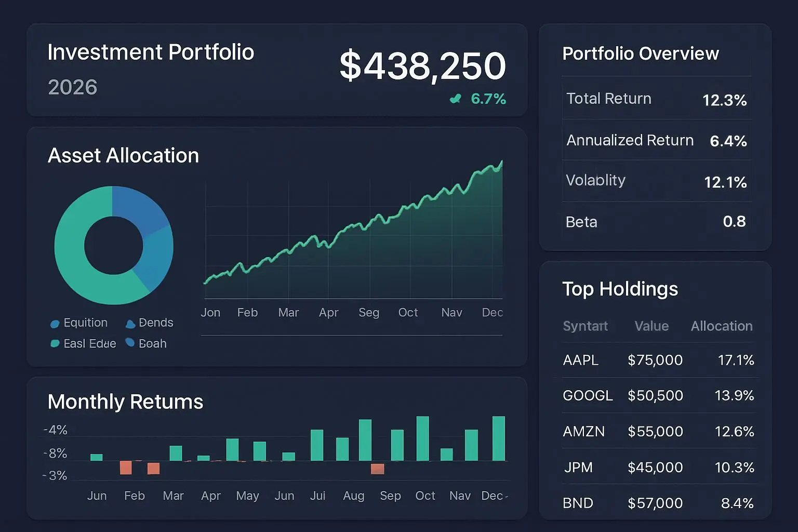Sort holdings by the Value column header
This screenshot has width=798, height=532.
coord(651,326)
